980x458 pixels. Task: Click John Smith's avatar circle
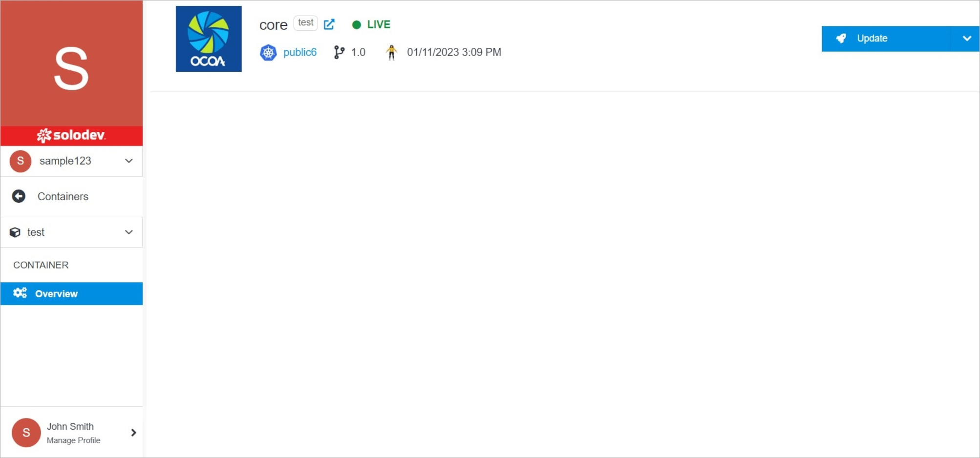(26, 433)
